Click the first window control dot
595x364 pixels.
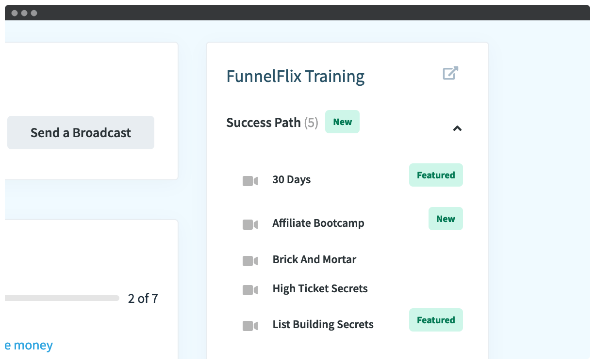click(15, 13)
